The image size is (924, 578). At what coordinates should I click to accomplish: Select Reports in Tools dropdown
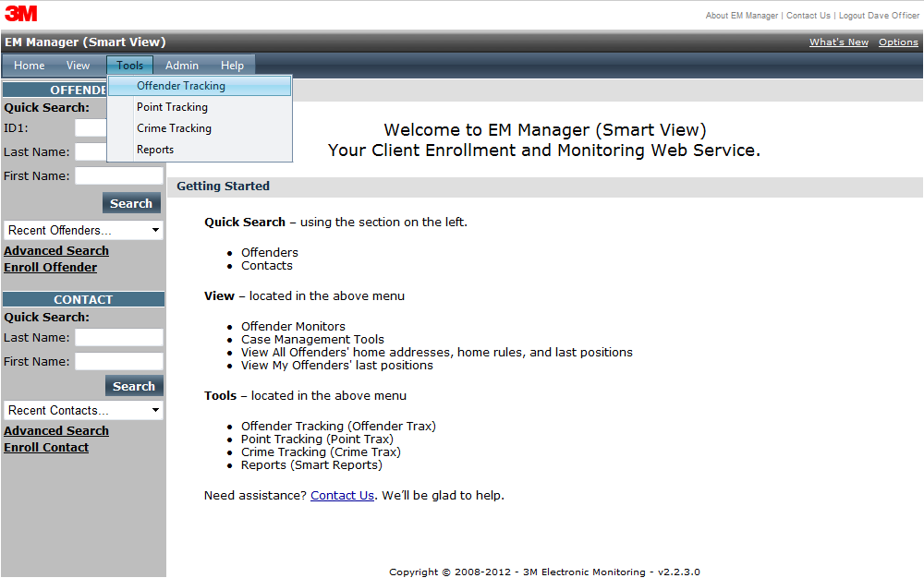tap(155, 150)
